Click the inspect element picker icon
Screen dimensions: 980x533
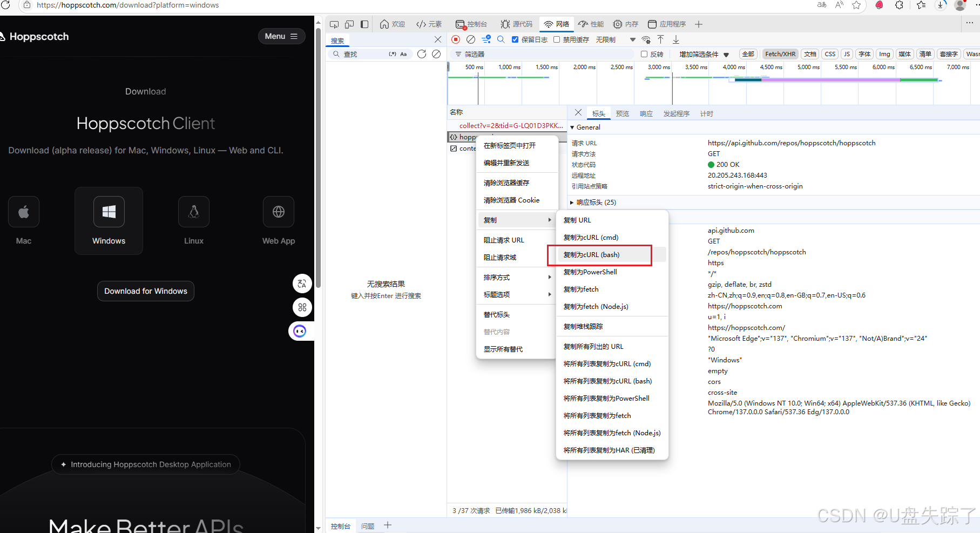click(x=334, y=24)
